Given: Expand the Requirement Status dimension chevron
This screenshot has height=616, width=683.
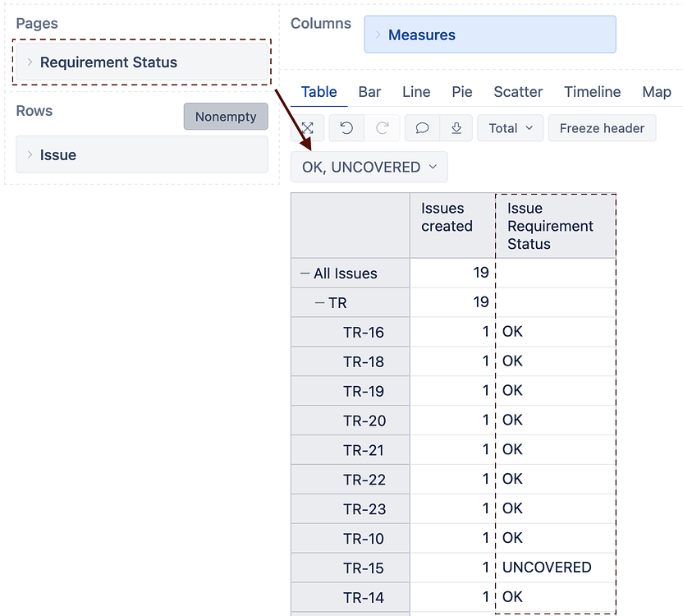Looking at the screenshot, I should pos(30,62).
